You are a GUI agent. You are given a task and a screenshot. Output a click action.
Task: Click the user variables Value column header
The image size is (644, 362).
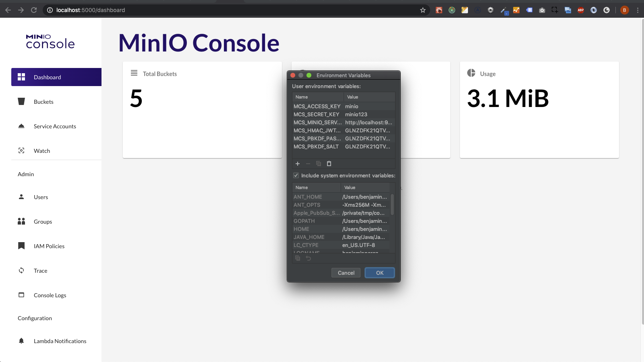point(369,97)
